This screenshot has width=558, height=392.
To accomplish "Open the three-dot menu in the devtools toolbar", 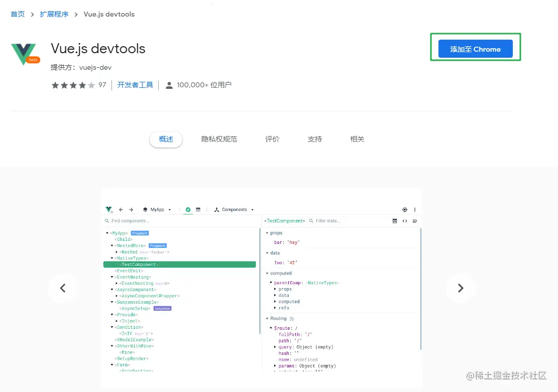I will tap(415, 210).
